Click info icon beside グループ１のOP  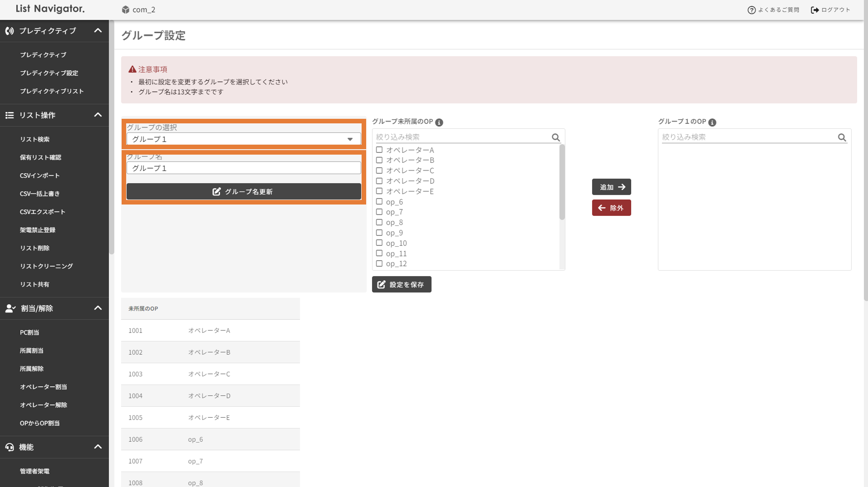(712, 122)
